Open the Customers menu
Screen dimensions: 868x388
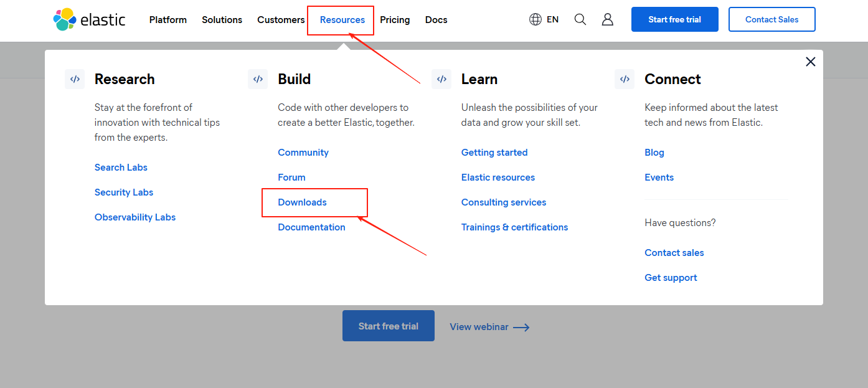(x=281, y=20)
